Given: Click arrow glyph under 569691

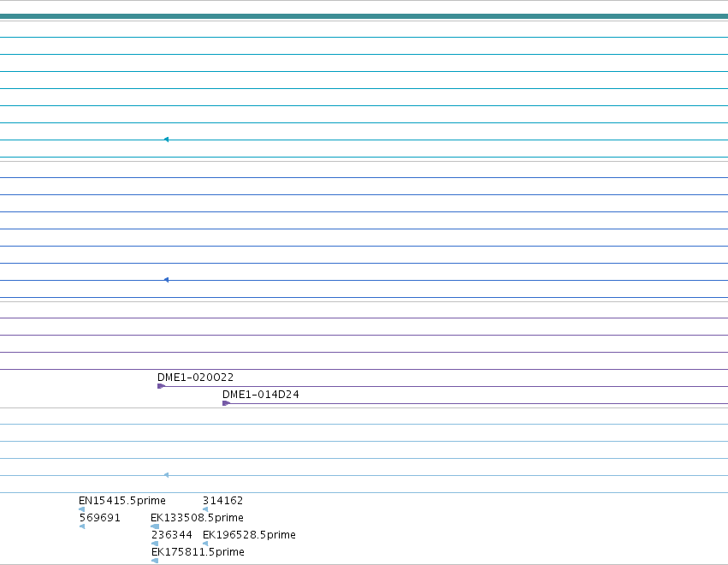Looking at the screenshot, I should pos(82,526).
